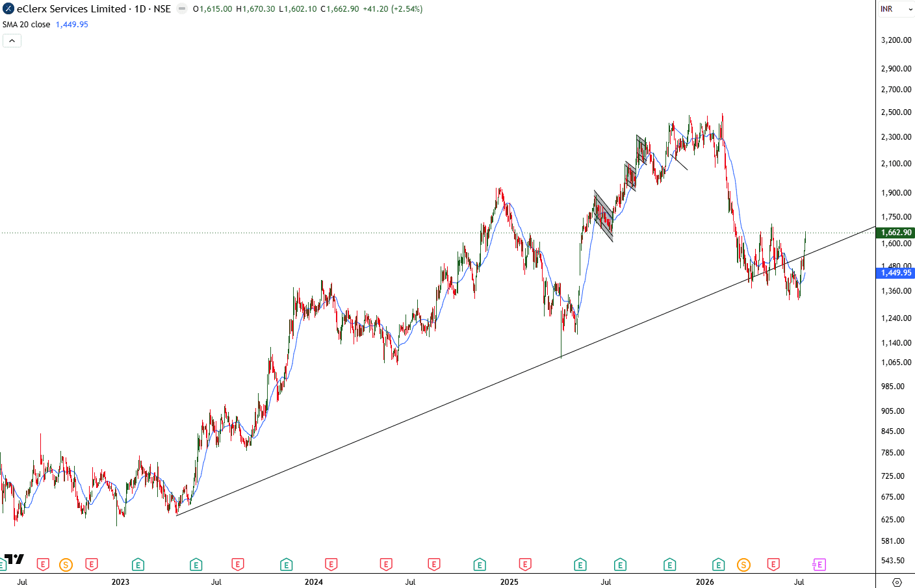
Task: Click the 3,200.00 price axis label
Action: tap(896, 40)
